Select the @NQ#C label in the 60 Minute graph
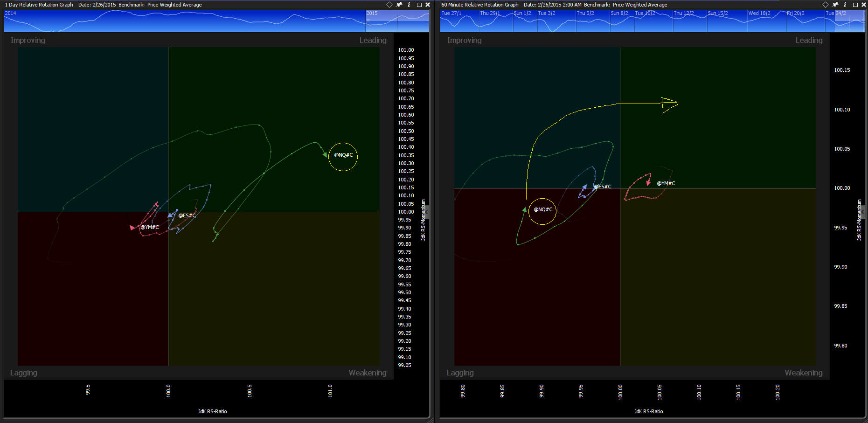Screen dimensions: 868x423 click(x=543, y=209)
